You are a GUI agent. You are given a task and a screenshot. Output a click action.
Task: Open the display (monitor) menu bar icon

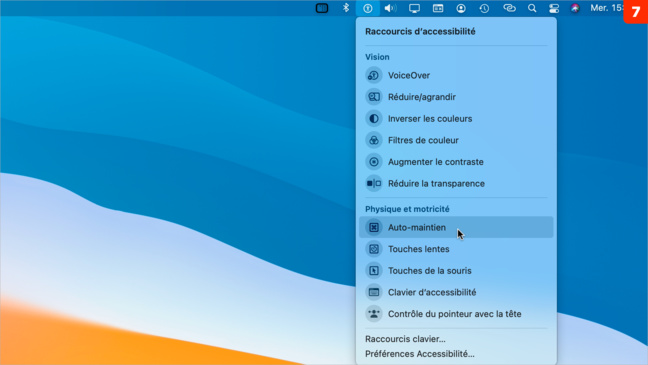414,8
